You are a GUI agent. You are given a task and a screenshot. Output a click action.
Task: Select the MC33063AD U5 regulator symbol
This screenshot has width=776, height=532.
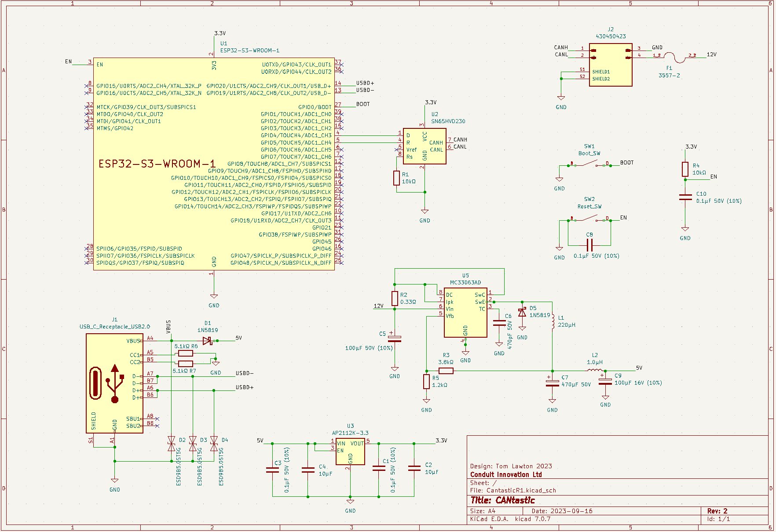(x=465, y=313)
